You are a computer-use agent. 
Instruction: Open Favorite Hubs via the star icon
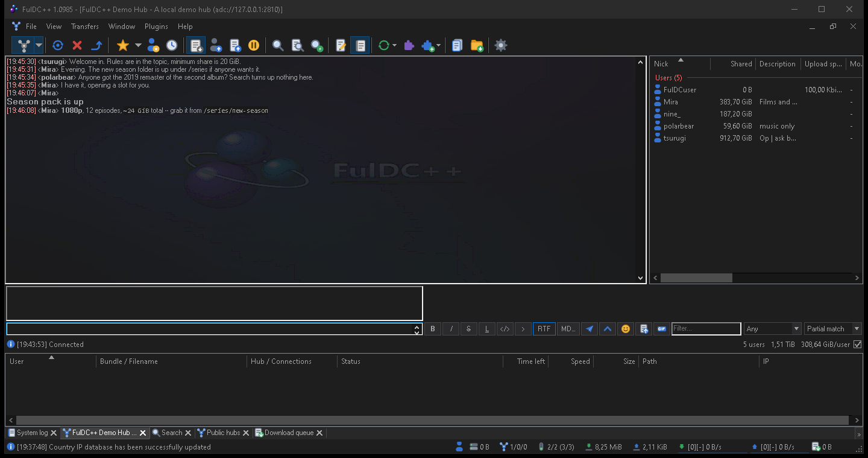[123, 45]
